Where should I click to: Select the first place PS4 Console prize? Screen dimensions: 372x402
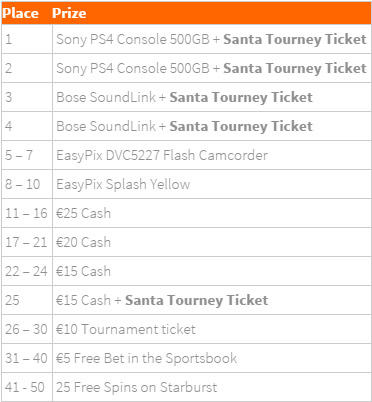click(211, 39)
